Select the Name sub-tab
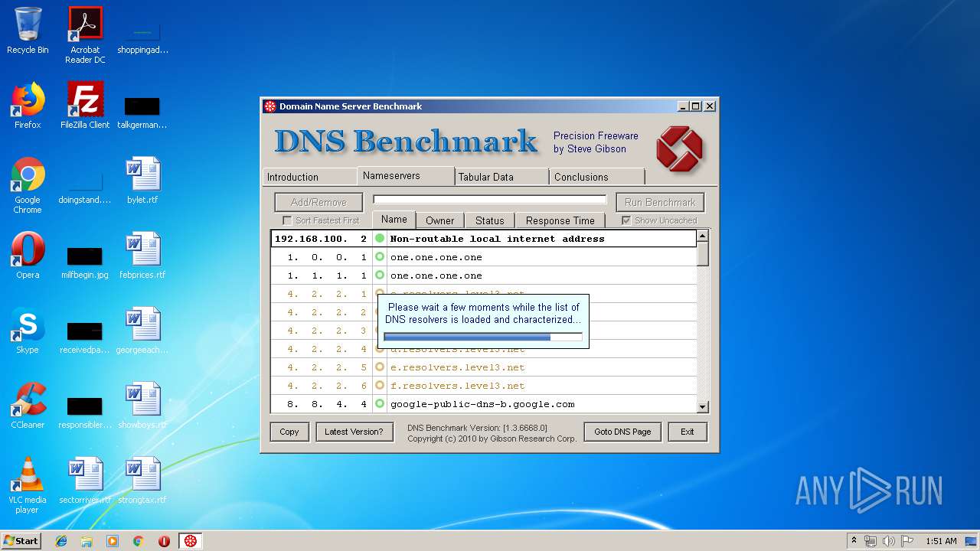The image size is (980, 551). click(x=394, y=220)
